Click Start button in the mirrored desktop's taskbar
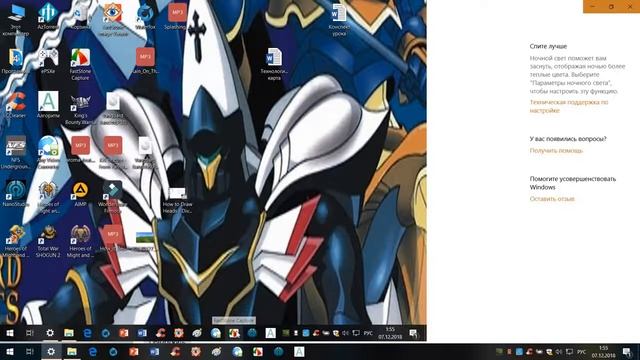Screen dimensions: 640x360 [9, 333]
